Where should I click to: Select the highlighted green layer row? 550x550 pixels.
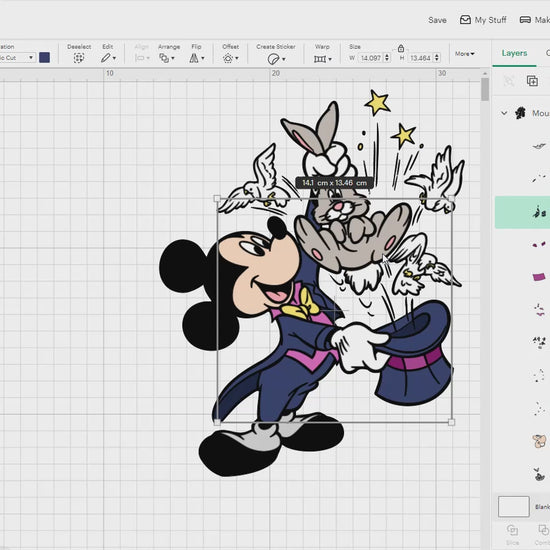point(522,213)
